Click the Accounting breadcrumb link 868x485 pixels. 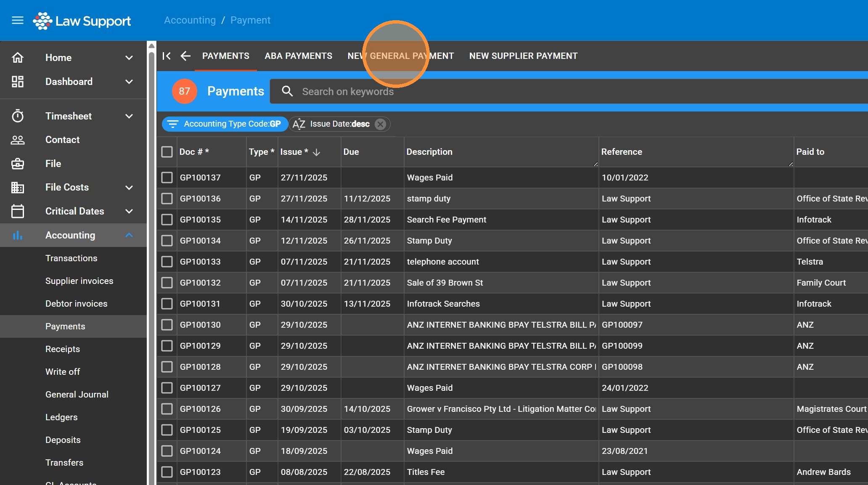pyautogui.click(x=190, y=20)
